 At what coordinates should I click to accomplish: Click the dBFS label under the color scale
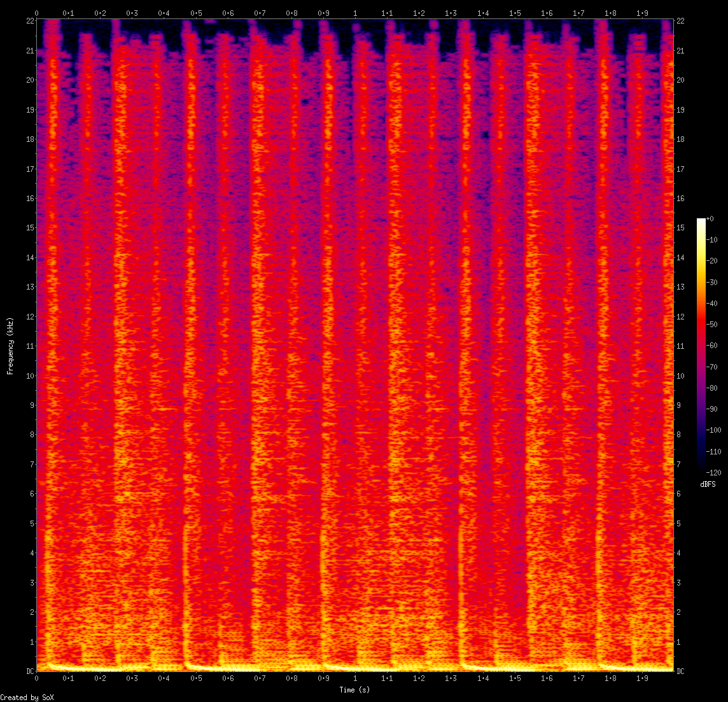pyautogui.click(x=708, y=484)
